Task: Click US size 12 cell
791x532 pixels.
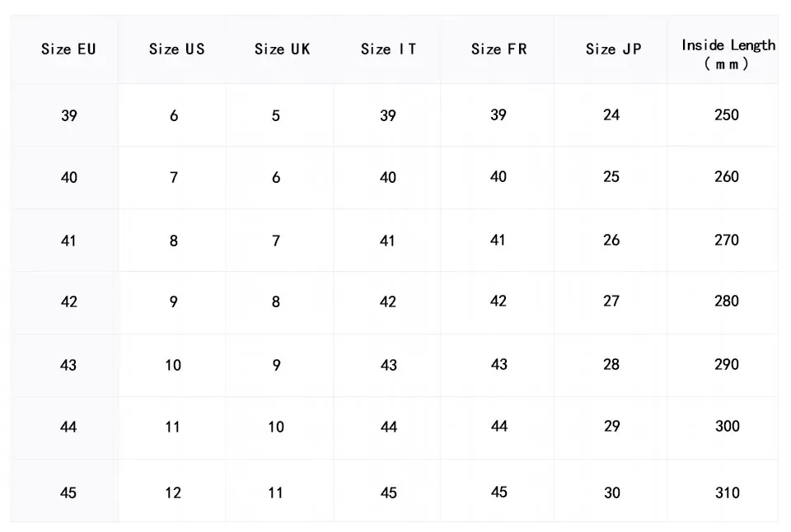Action: tap(173, 492)
